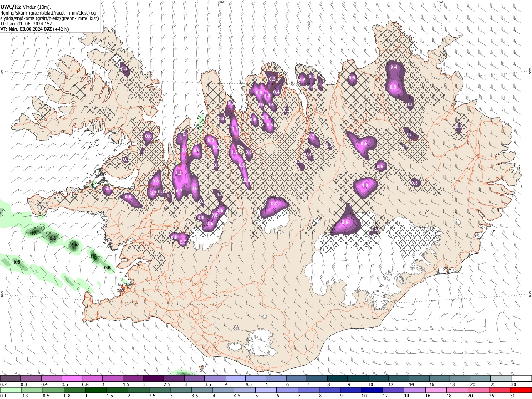532x399 pixels.
Task: Select the snow legend swatch from 5 to 6
Action: click(276, 379)
